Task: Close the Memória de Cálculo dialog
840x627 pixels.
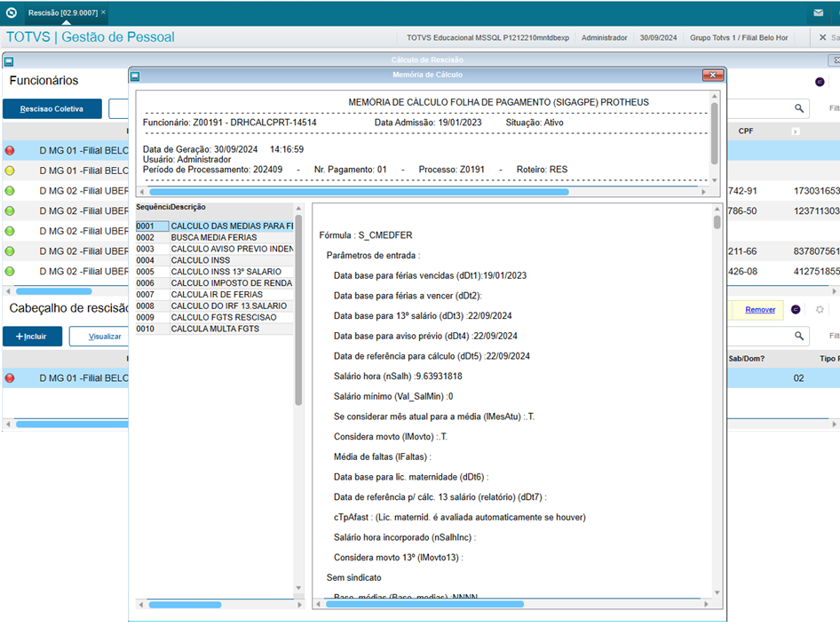Action: [x=712, y=75]
